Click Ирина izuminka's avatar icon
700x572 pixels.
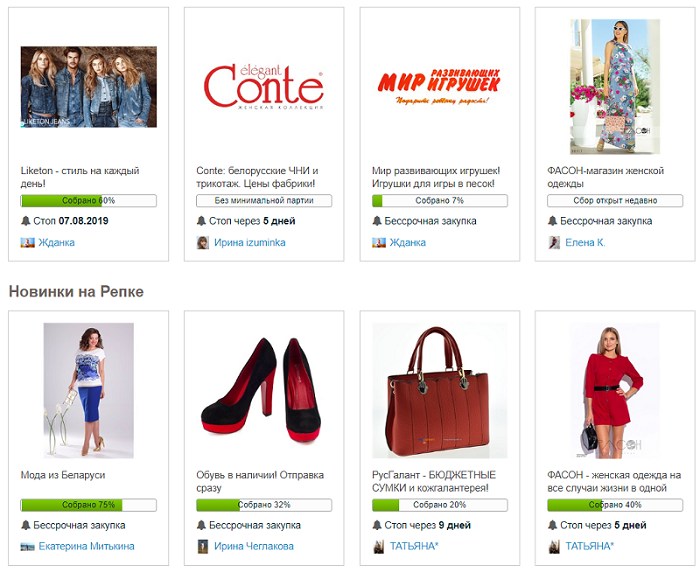click(203, 242)
